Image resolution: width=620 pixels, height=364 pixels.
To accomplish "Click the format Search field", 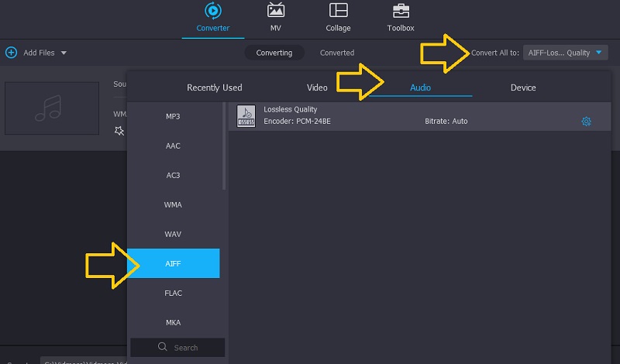I will click(x=177, y=348).
